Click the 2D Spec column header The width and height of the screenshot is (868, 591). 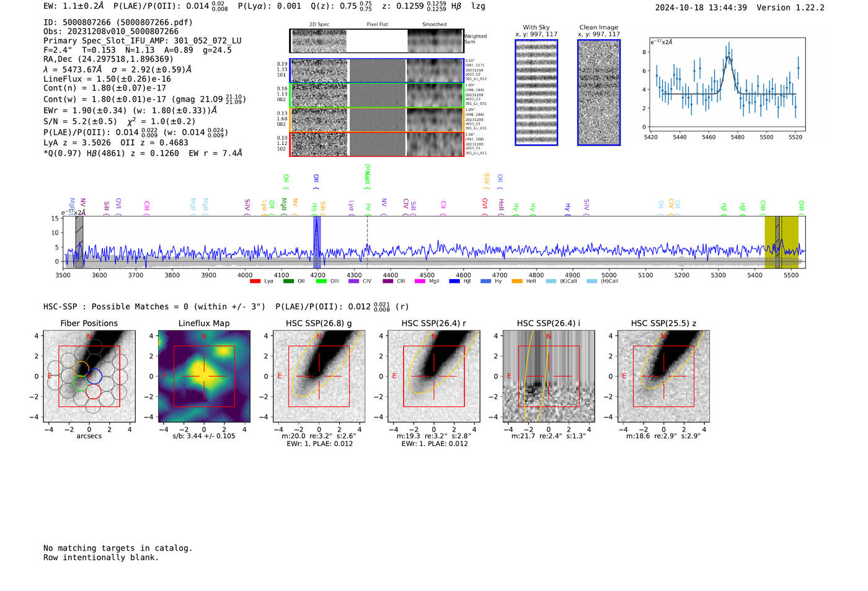point(319,25)
